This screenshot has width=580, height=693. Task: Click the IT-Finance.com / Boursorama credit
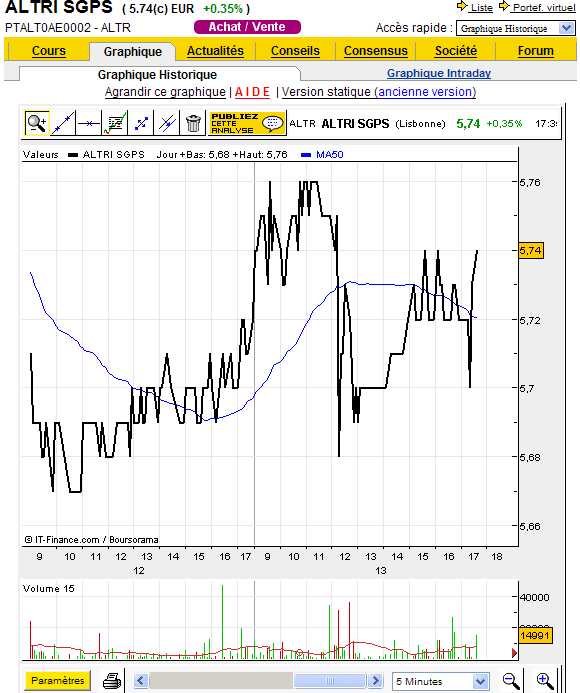click(92, 540)
